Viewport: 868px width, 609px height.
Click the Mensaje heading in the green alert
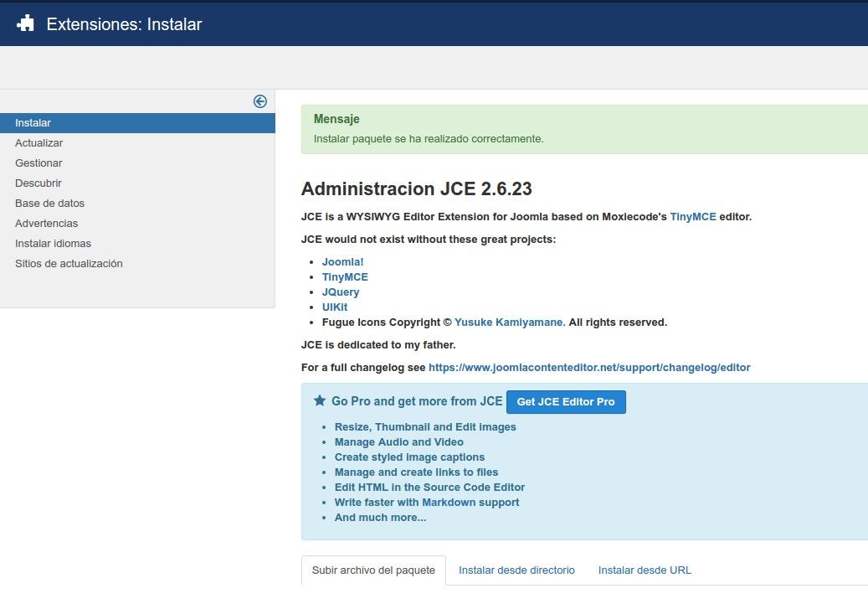[336, 119]
